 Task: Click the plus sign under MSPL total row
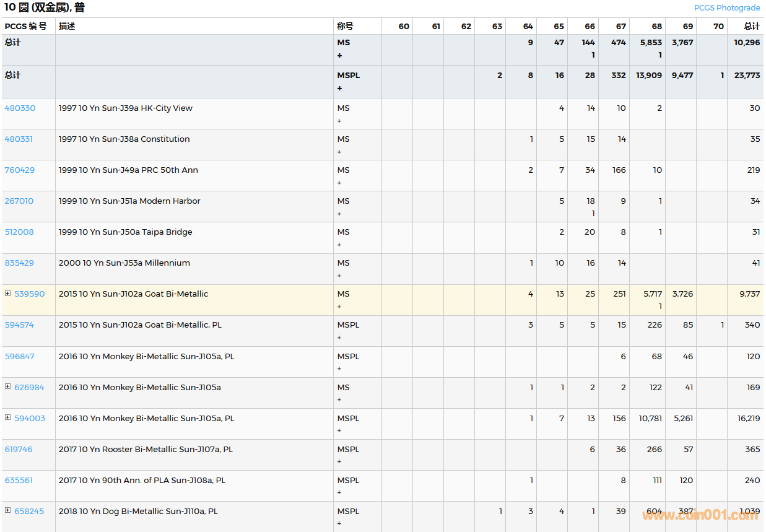coord(339,88)
